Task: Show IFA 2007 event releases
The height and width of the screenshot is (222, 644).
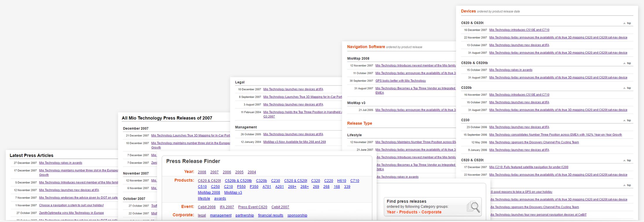Action: [227, 207]
